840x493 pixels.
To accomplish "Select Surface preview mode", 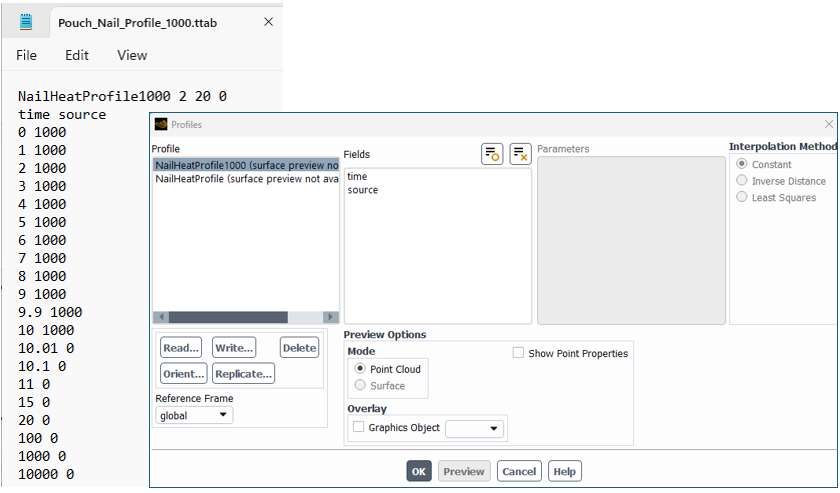I will (360, 385).
